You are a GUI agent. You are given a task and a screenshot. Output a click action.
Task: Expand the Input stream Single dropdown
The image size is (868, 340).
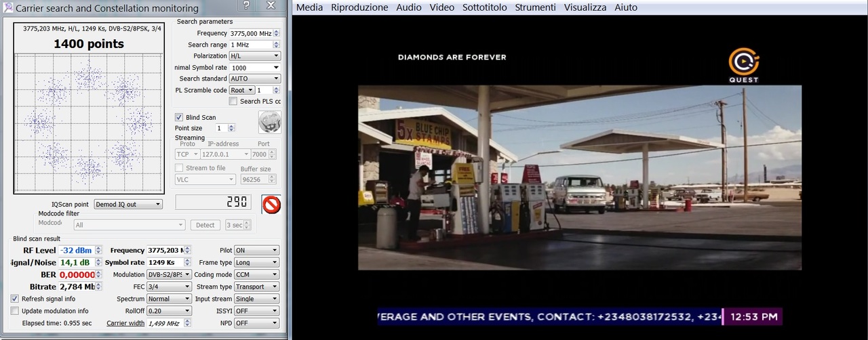point(256,299)
